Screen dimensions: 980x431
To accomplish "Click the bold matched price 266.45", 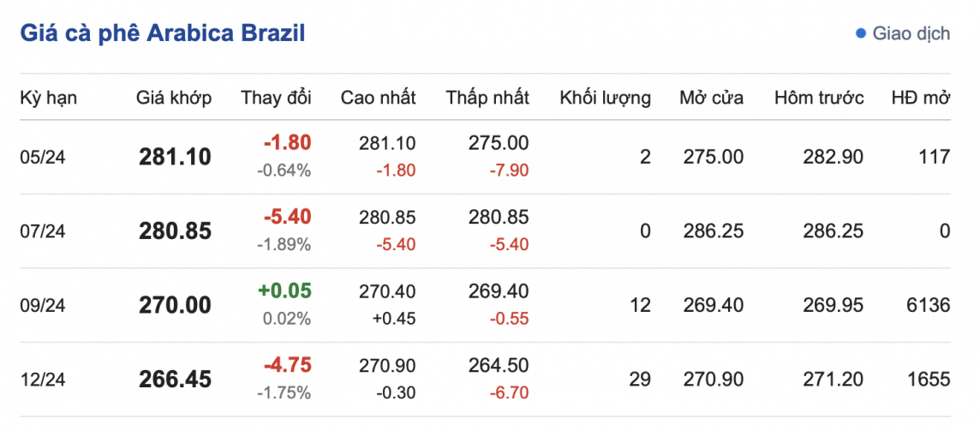I will [175, 379].
